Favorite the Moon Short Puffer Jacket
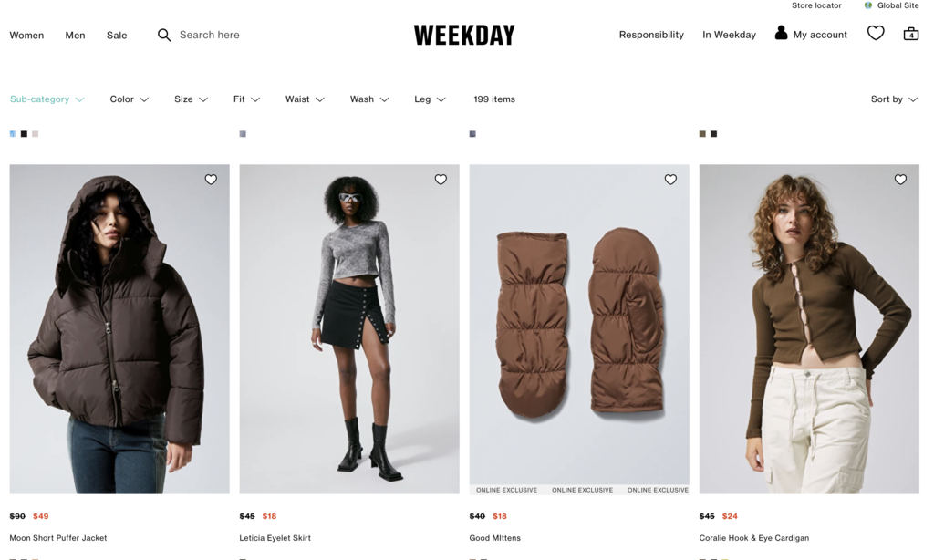The image size is (934, 560). tap(211, 180)
